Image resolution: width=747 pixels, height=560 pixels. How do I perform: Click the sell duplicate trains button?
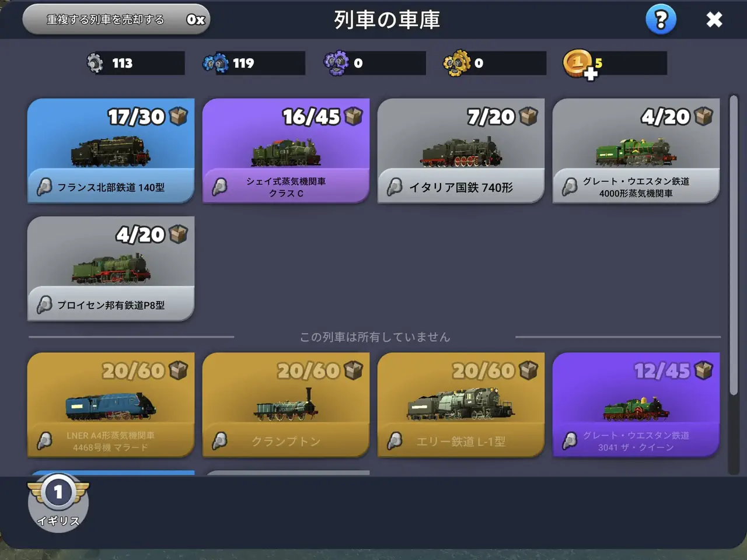116,19
